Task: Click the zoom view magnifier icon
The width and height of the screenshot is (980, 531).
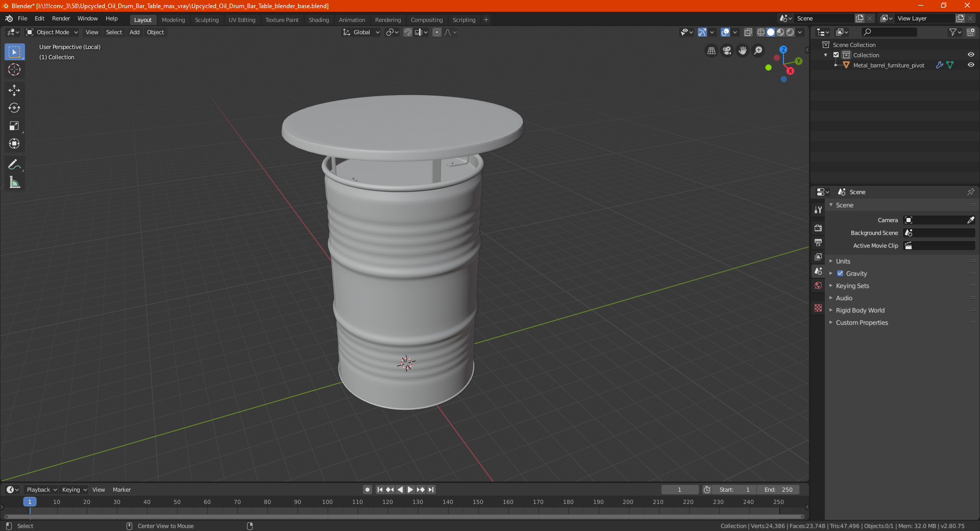Action: tap(758, 51)
